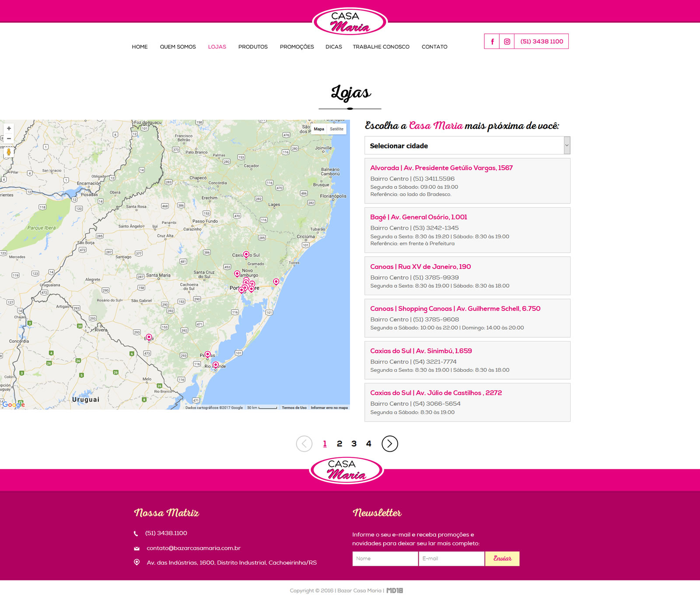
Task: Select the Alvorada store card title
Action: click(441, 168)
